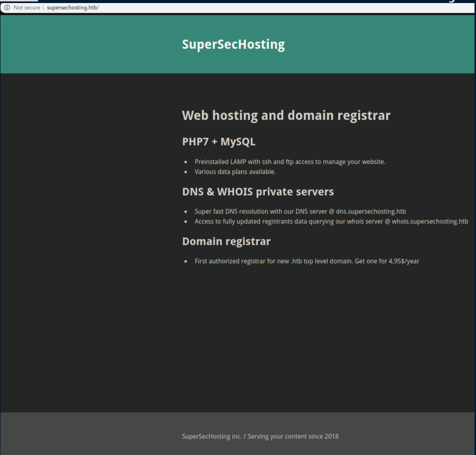Click "Various data plans available." text
The image size is (476, 455).
[x=235, y=172]
